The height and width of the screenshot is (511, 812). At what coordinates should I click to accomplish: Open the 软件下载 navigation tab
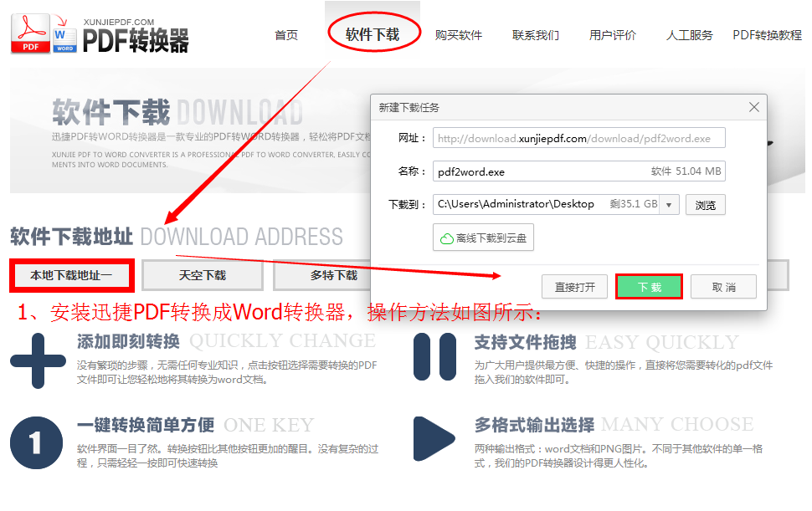(x=373, y=34)
